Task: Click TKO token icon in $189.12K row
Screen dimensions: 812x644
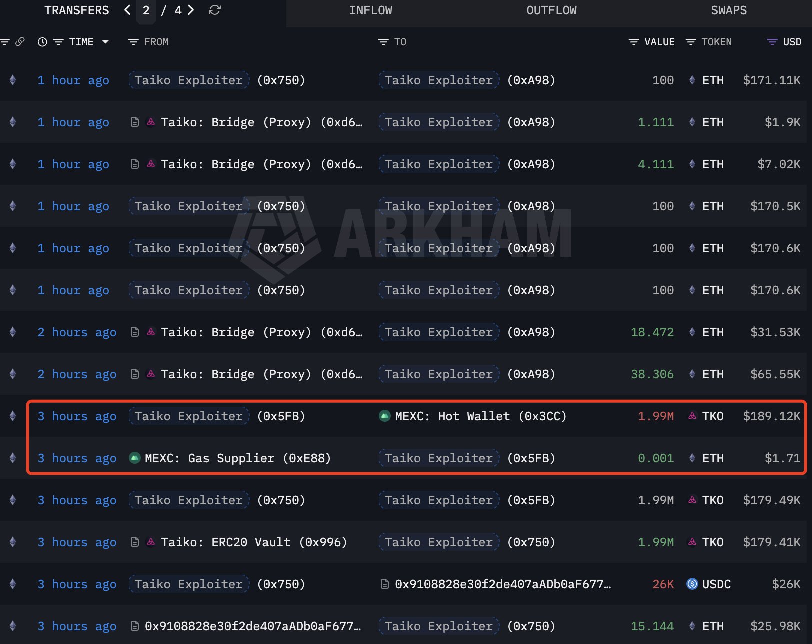Action: point(692,416)
